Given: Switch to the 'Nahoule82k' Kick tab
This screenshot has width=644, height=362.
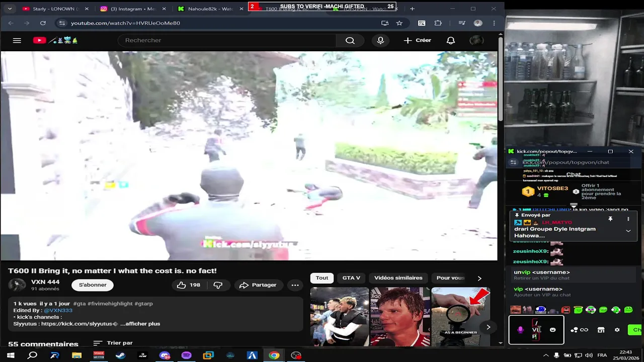Looking at the screenshot, I should click(210, 9).
